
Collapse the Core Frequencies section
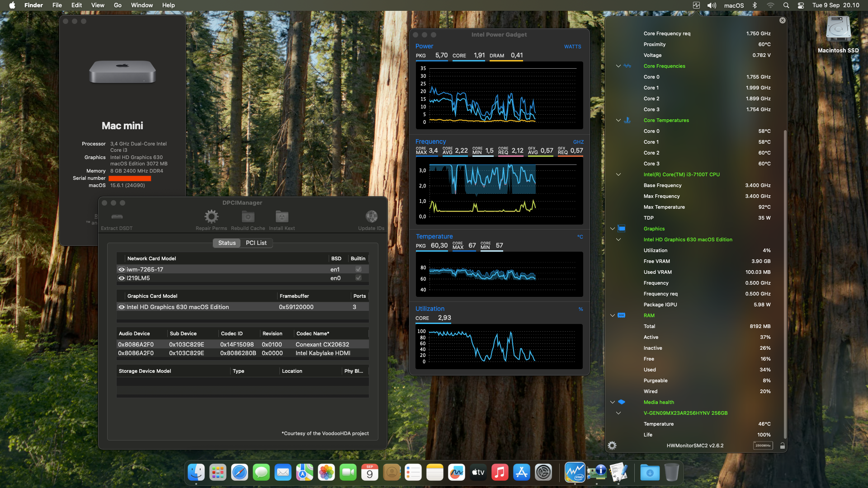coord(618,66)
